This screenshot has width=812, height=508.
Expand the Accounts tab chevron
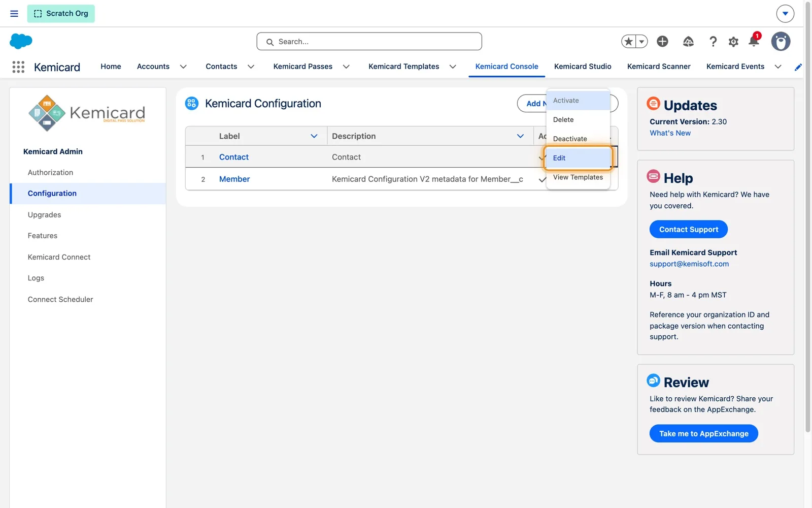tap(183, 67)
